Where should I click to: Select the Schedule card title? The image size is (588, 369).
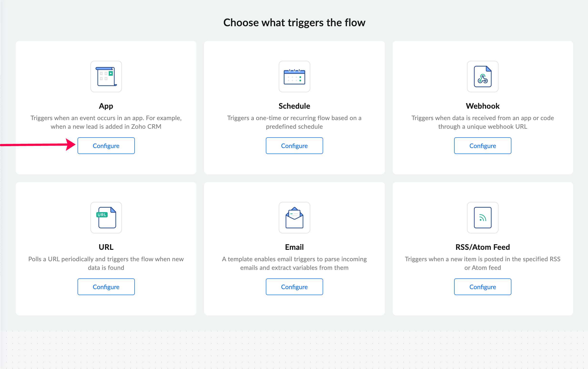tap(294, 106)
